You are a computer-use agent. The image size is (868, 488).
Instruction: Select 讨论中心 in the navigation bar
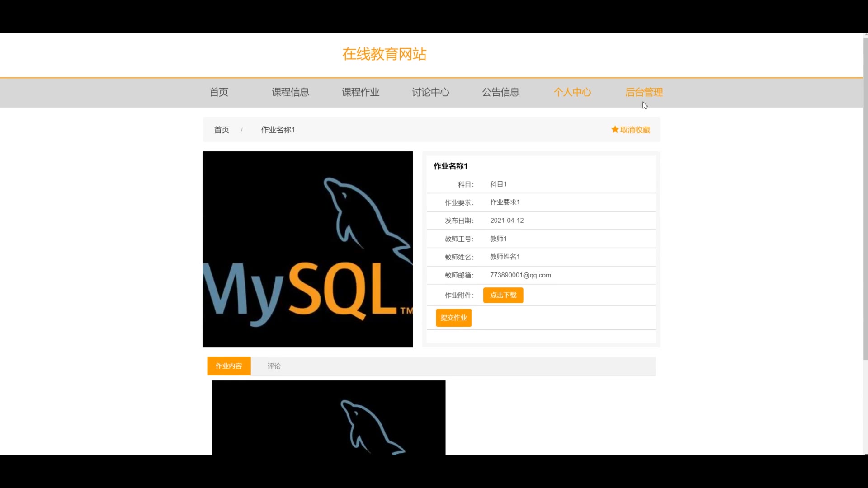pyautogui.click(x=430, y=92)
